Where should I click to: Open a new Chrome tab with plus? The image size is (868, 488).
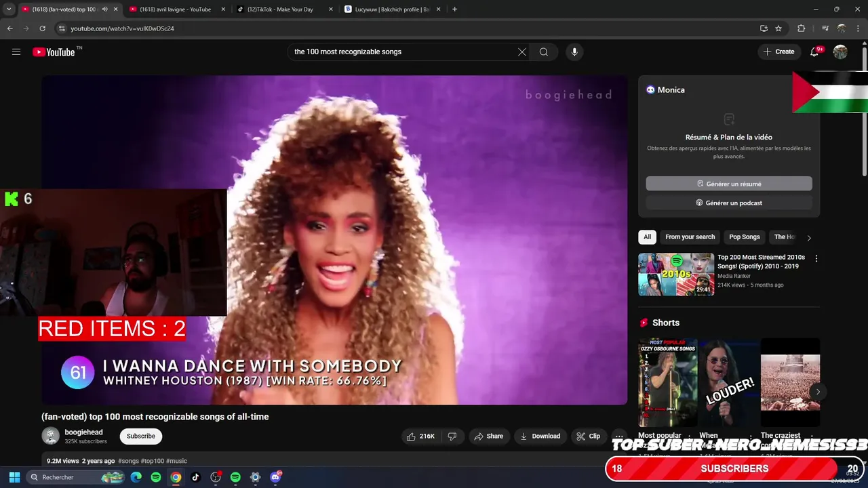point(454,9)
